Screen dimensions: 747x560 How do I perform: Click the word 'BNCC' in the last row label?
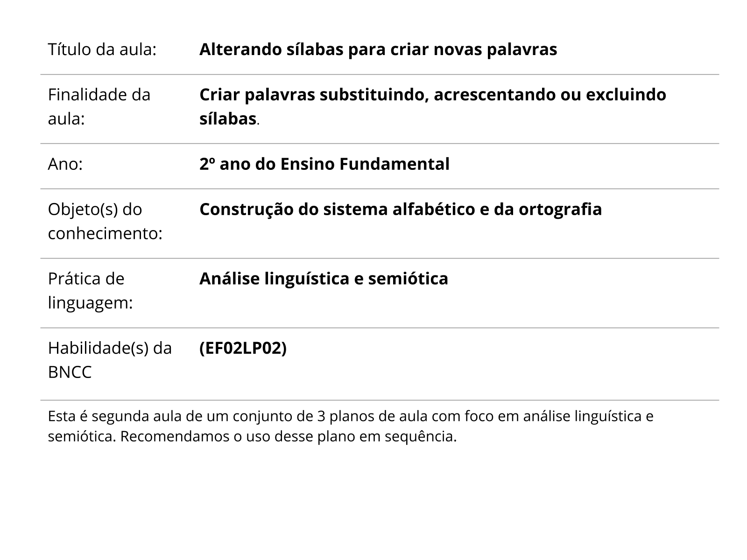(70, 372)
